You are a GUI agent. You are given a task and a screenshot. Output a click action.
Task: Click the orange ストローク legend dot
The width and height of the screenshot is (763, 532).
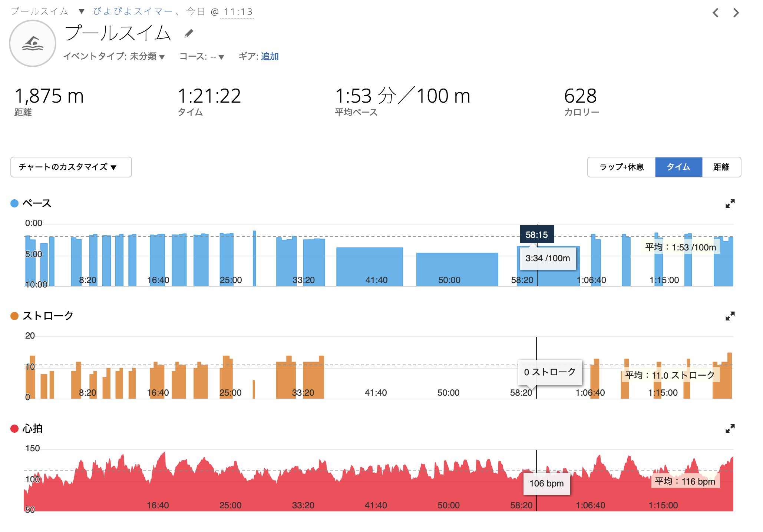14,316
